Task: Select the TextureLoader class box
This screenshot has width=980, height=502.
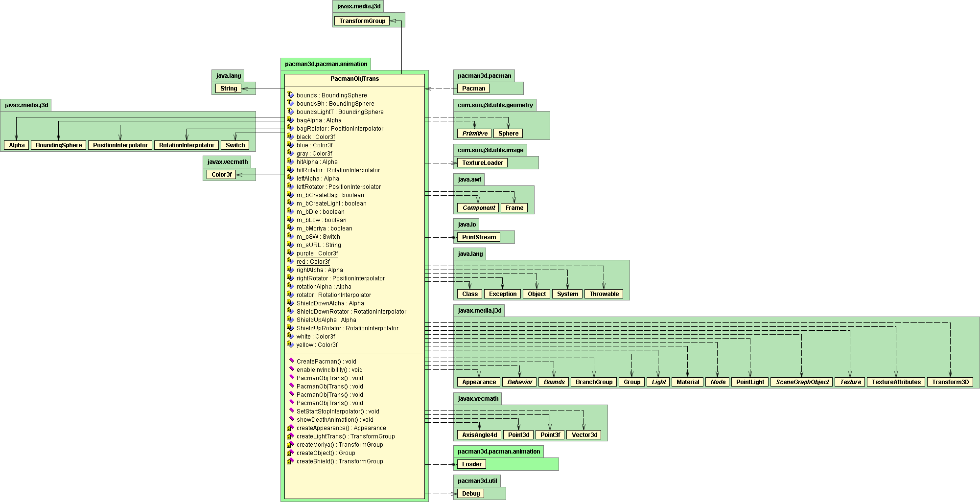Action: click(x=482, y=163)
